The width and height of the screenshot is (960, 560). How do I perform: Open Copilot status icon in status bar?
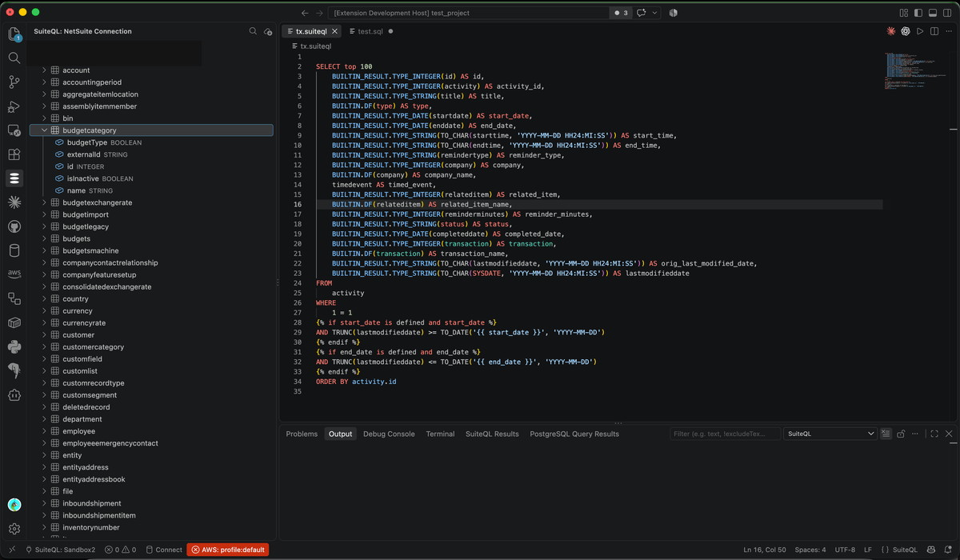pos(931,550)
